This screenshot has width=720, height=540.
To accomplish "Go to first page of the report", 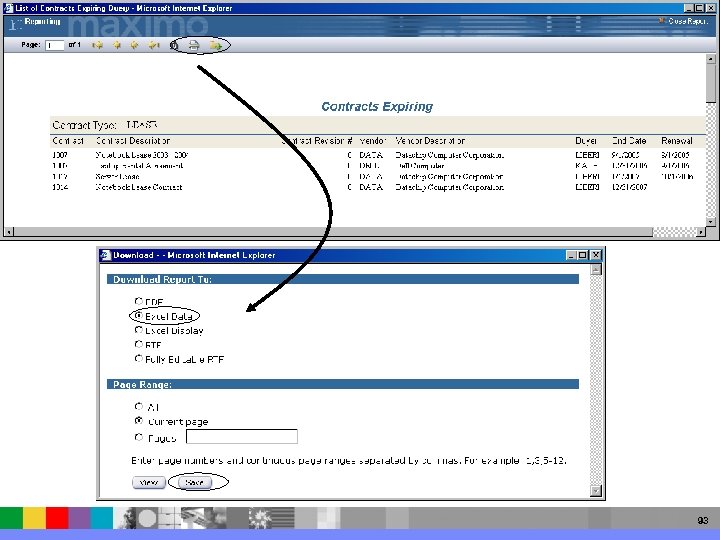I will [x=97, y=45].
